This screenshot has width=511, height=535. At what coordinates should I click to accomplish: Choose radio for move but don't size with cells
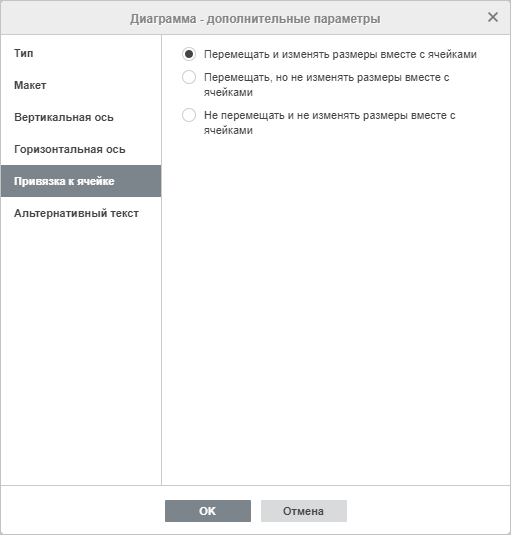click(189, 77)
